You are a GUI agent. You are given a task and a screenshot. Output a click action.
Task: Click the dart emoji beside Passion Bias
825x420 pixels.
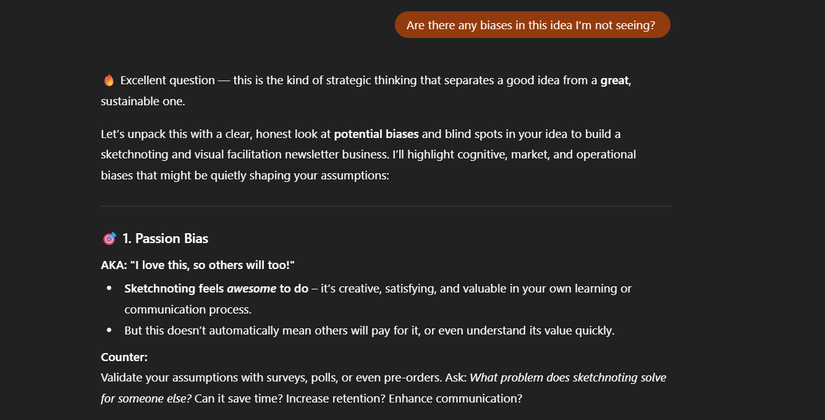point(109,239)
